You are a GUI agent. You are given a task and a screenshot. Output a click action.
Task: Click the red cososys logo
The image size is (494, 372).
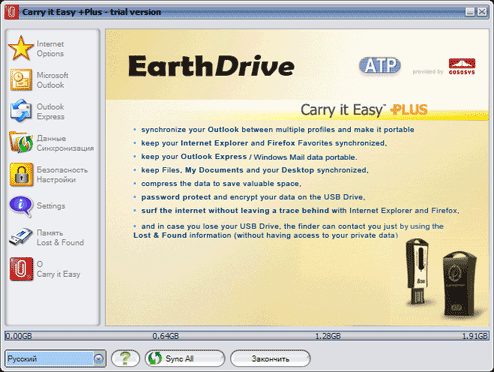[x=462, y=66]
